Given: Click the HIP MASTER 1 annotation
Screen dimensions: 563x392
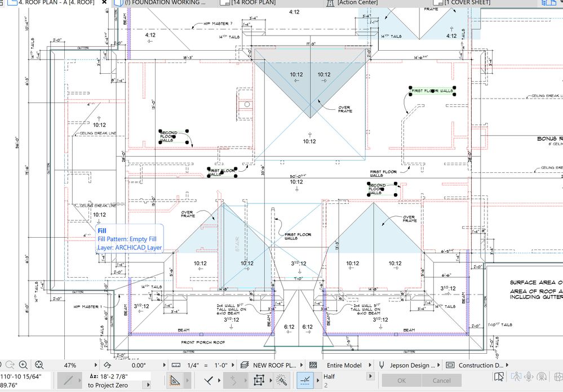Looking at the screenshot, I should [87, 306].
